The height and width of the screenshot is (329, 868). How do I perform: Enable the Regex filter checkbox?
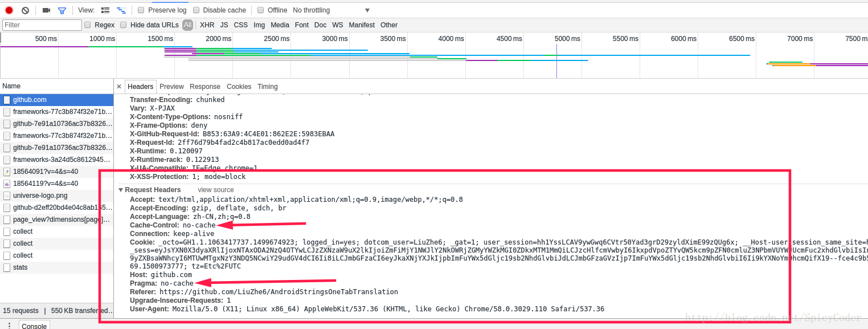[88, 25]
